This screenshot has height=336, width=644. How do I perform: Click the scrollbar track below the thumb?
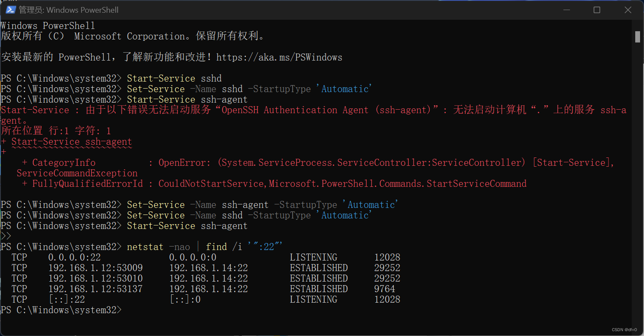[637, 175]
